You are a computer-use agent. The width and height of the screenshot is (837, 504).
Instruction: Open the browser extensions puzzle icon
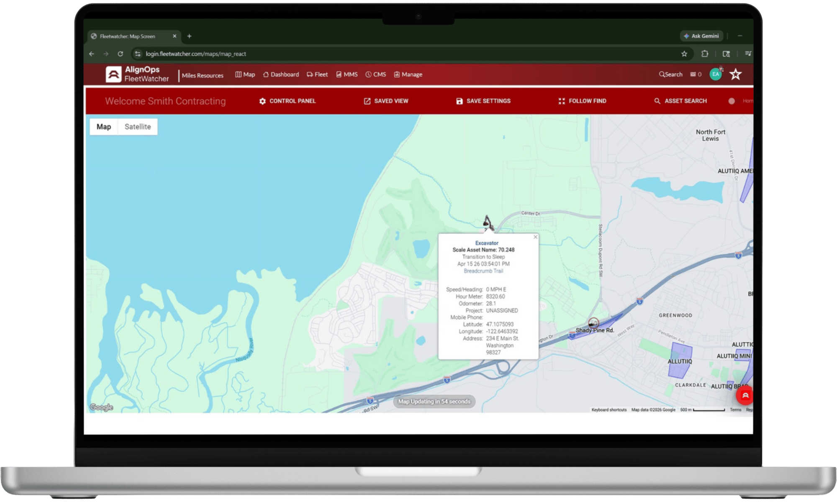(705, 54)
